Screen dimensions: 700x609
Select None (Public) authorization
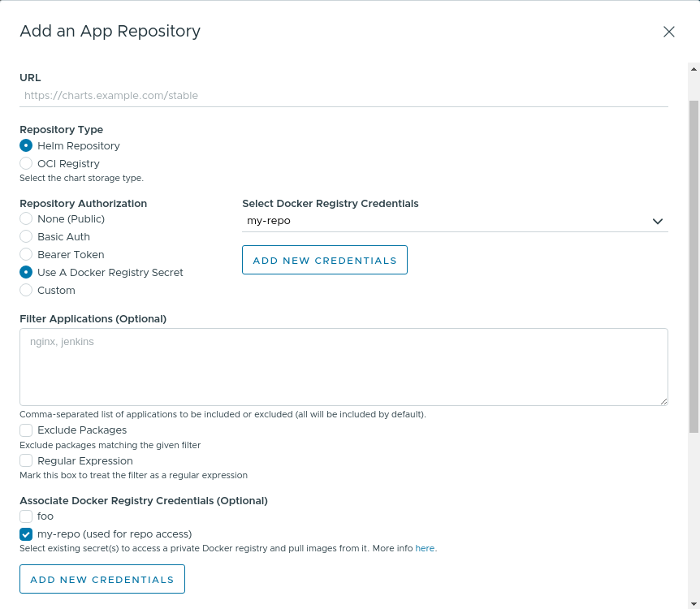tap(25, 218)
